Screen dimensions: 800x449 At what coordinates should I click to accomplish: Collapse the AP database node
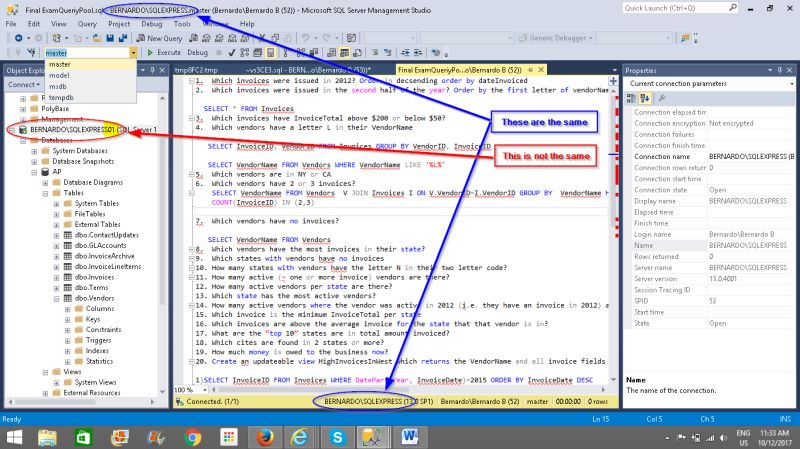coord(34,172)
